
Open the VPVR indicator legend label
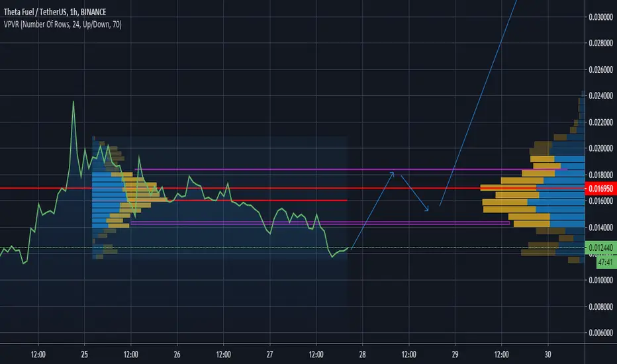(x=63, y=24)
